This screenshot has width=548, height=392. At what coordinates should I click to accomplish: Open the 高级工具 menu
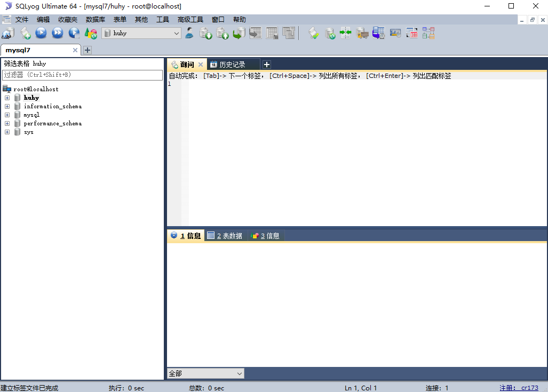(190, 20)
